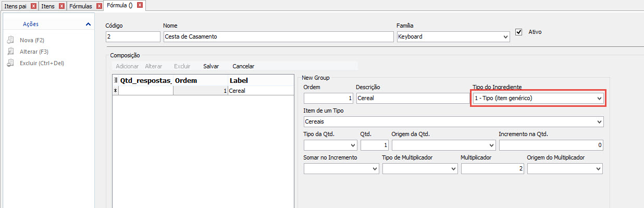The image size is (644, 208).
Task: Click the Nome field with Cesta de Casamento
Action: pos(278,36)
